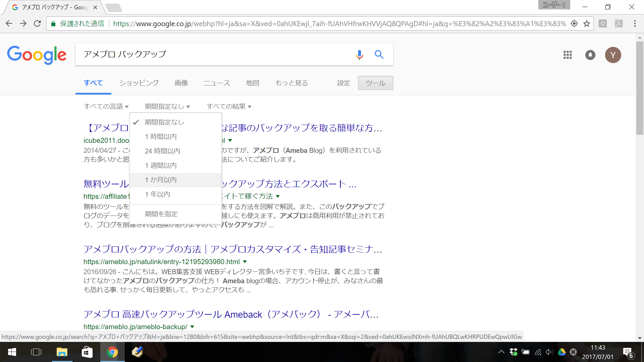Open Google notifications bell

tap(590, 55)
